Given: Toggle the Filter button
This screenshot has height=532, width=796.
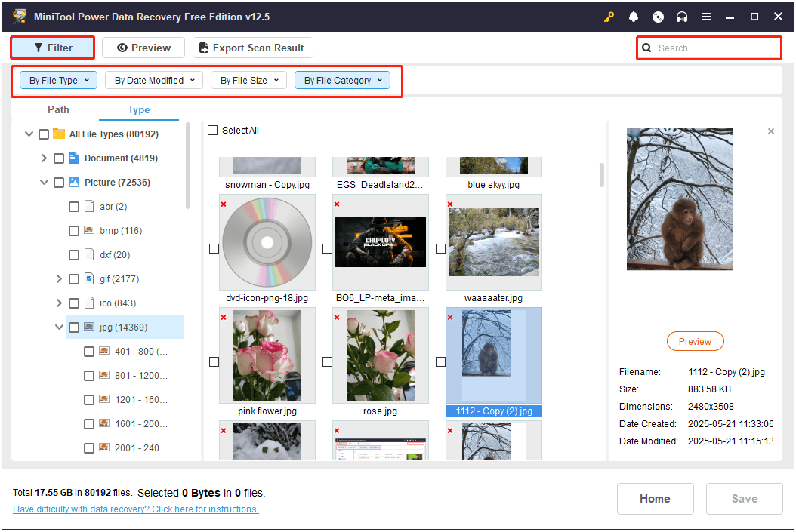Looking at the screenshot, I should point(53,48).
